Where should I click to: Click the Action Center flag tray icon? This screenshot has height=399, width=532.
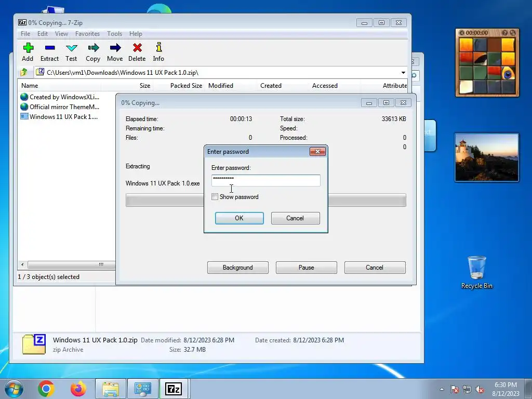point(454,389)
